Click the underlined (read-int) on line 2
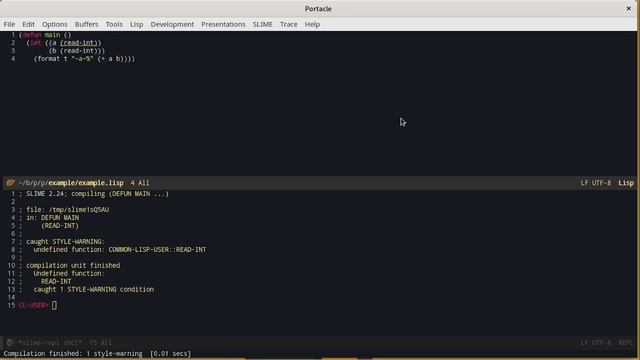Viewport: 640px width, 360px height. [x=79, y=43]
